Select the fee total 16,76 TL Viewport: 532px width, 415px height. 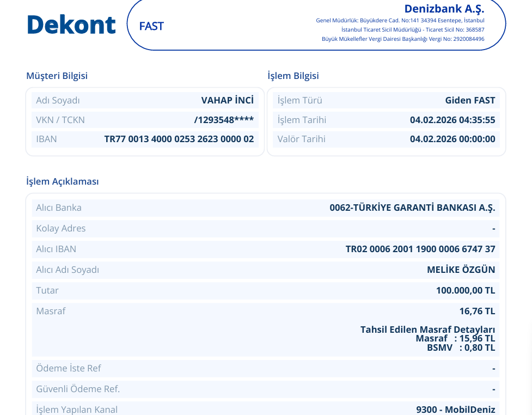478,311
